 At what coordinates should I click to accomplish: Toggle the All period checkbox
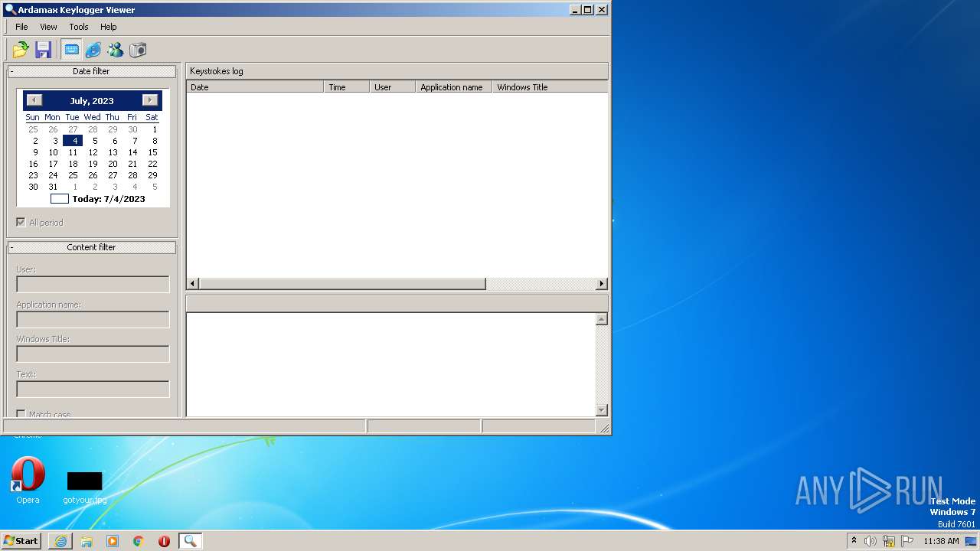21,223
